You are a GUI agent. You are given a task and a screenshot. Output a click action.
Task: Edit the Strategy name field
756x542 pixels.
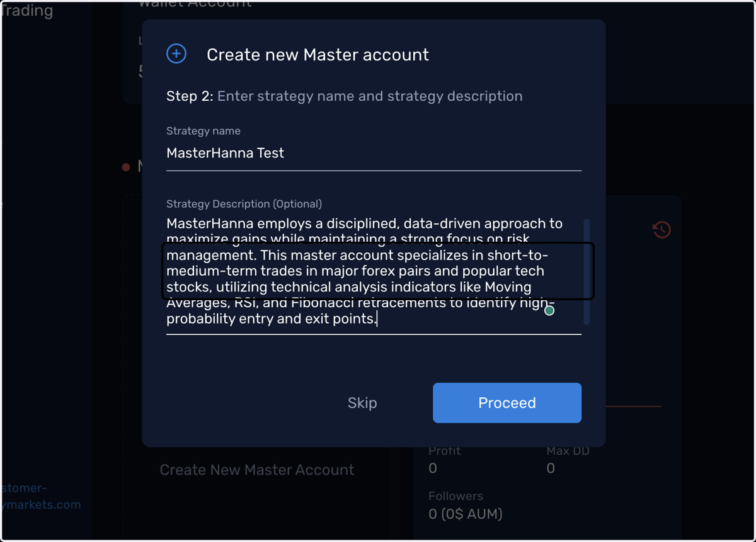pos(374,153)
